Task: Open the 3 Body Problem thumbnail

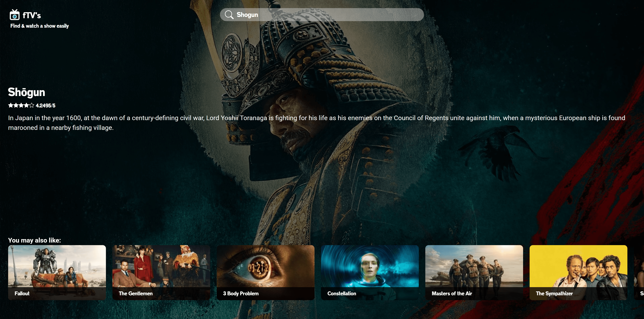Action: click(x=265, y=273)
